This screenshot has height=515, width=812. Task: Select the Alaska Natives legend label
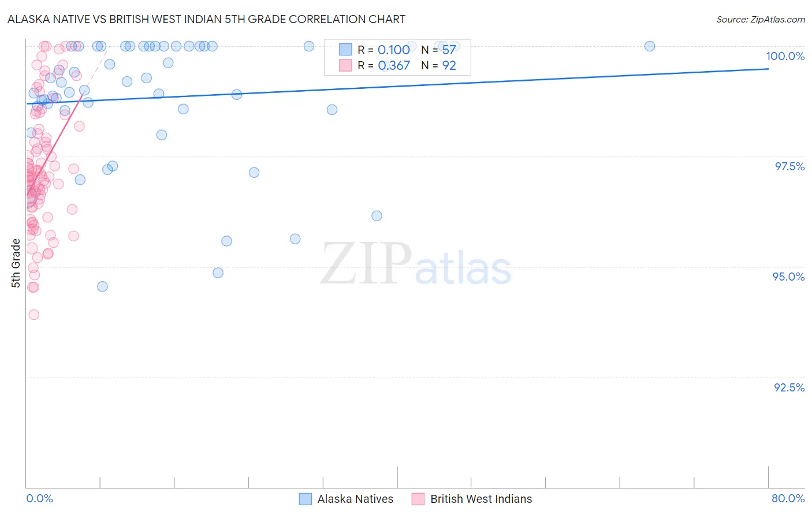tap(355, 499)
